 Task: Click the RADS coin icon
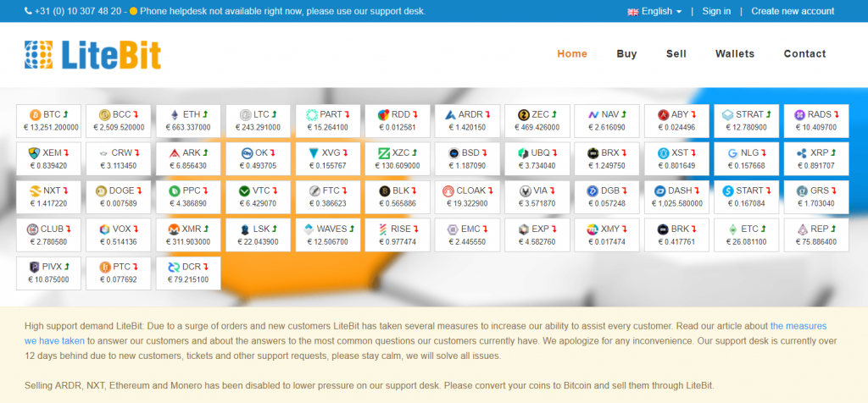[799, 115]
